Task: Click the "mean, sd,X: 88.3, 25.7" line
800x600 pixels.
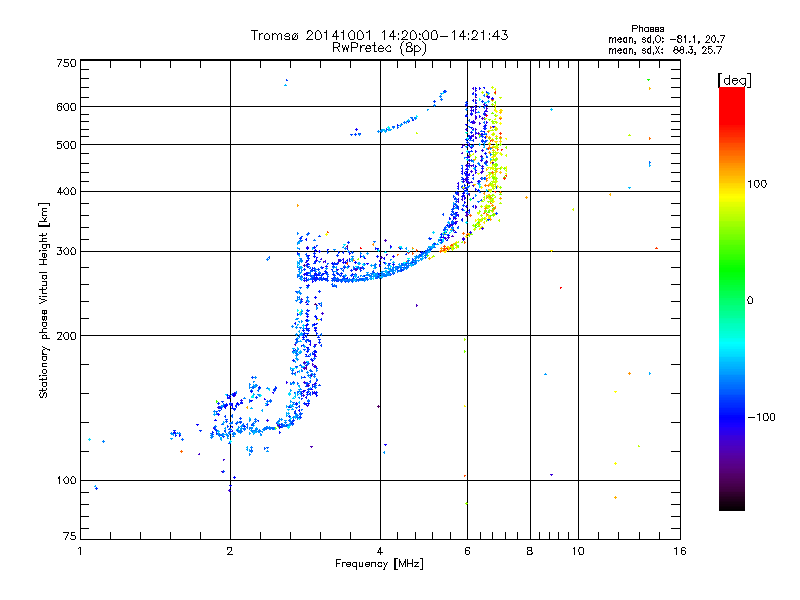Action: (x=665, y=51)
